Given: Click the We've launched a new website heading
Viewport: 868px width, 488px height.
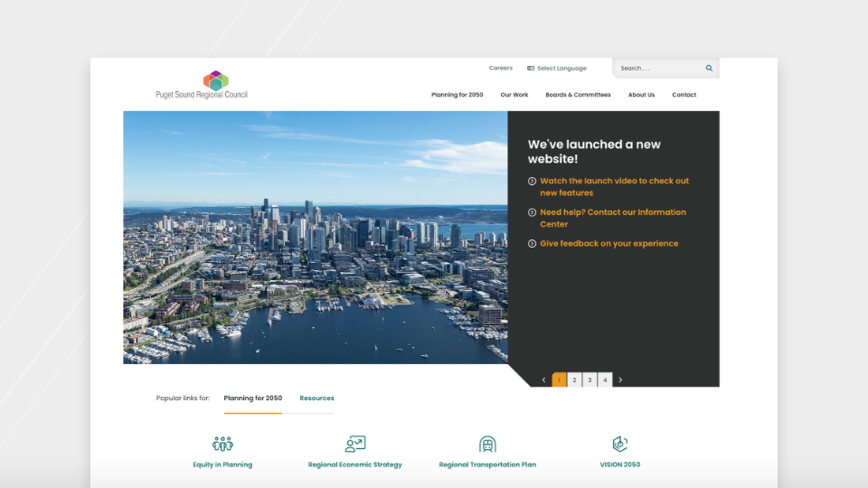Looking at the screenshot, I should (594, 152).
